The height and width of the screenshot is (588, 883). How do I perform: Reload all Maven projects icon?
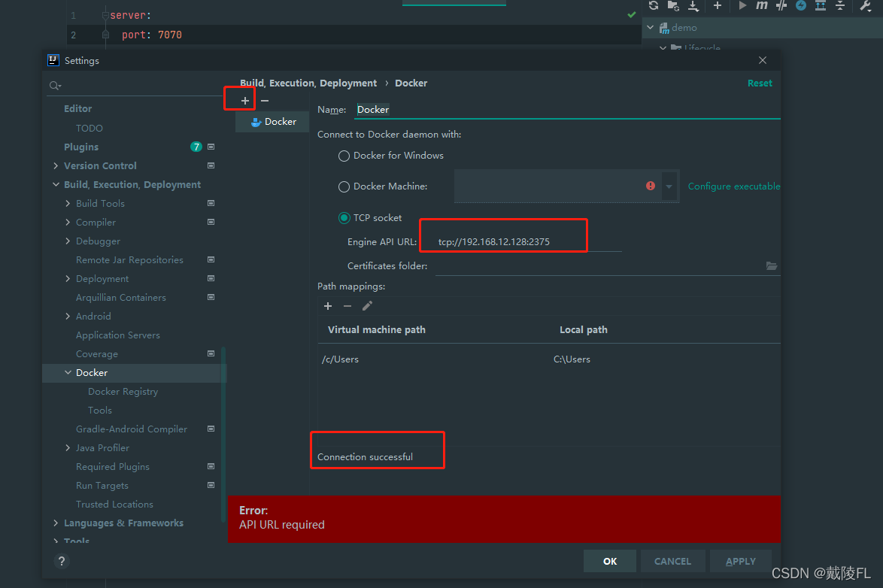[654, 5]
